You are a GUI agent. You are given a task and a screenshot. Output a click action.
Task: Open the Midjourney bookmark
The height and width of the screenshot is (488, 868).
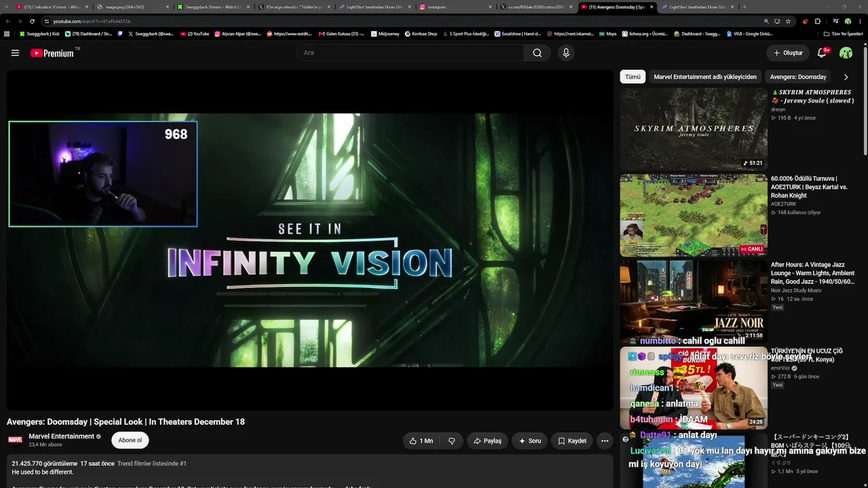(385, 33)
